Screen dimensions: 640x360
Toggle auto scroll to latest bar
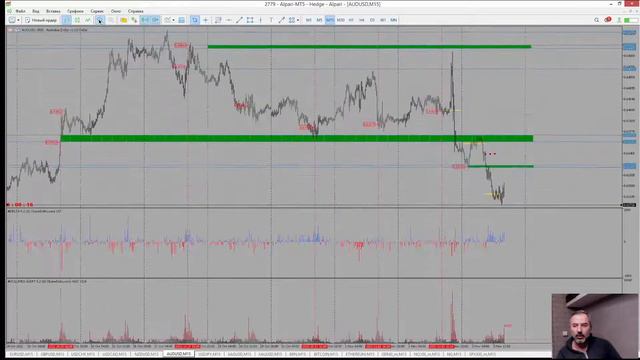(155, 20)
